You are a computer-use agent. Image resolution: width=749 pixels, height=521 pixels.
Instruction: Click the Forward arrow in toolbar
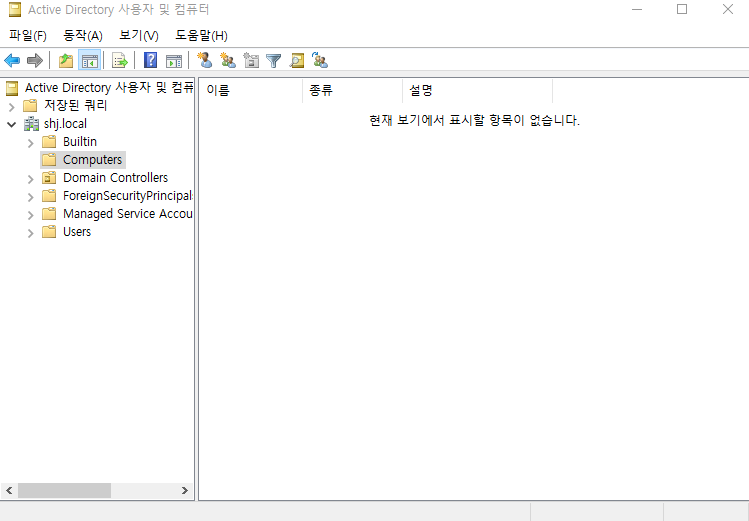pyautogui.click(x=35, y=61)
